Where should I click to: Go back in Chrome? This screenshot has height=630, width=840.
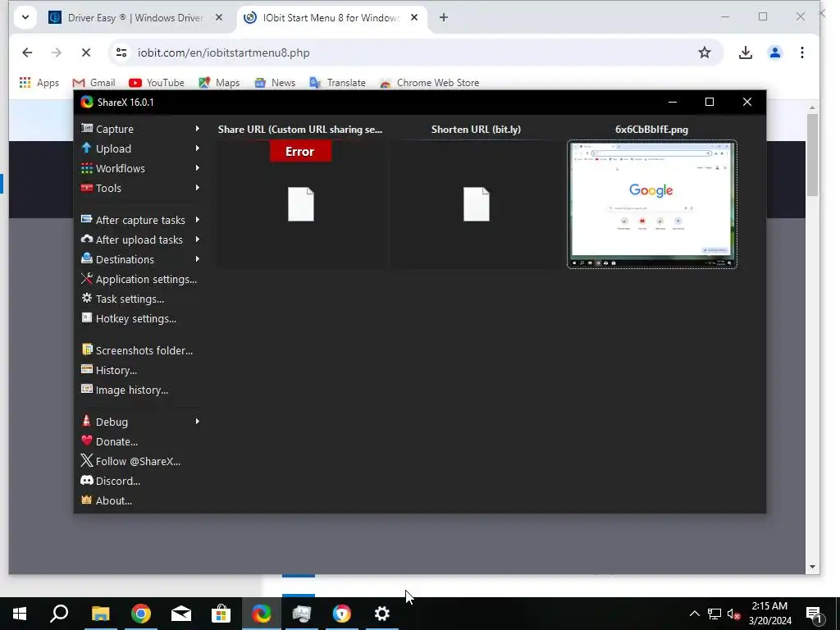27,52
